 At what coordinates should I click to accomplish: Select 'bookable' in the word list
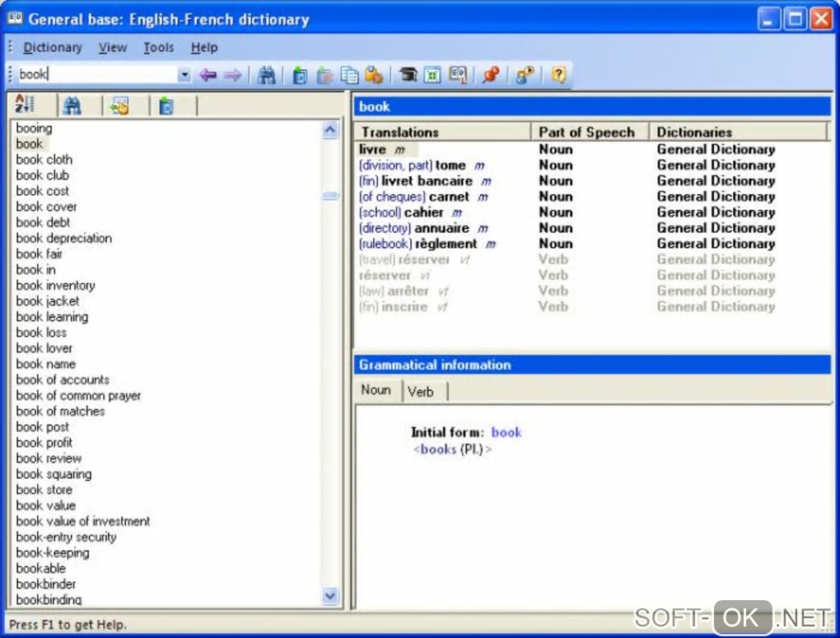pyautogui.click(x=40, y=568)
